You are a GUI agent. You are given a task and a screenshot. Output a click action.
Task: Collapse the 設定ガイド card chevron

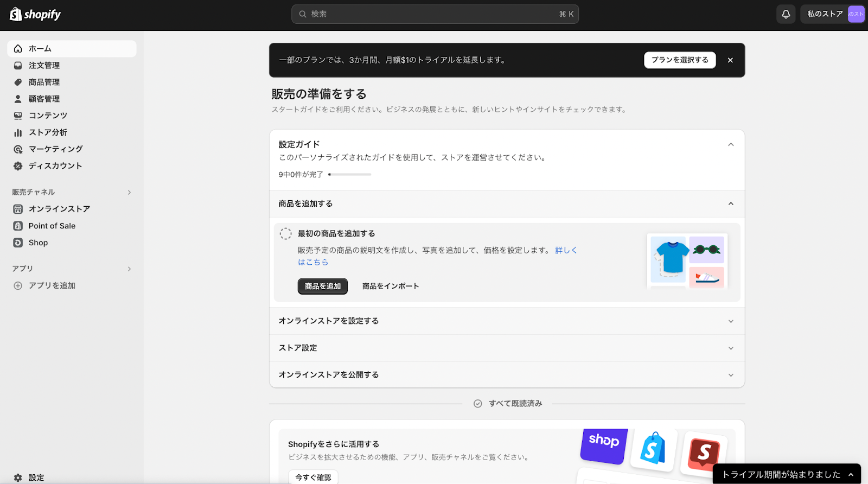coord(731,145)
